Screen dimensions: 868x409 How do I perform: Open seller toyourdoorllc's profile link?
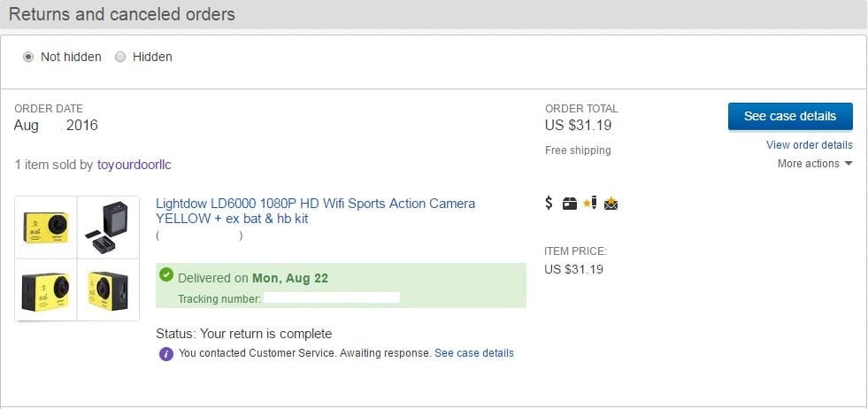click(142, 165)
